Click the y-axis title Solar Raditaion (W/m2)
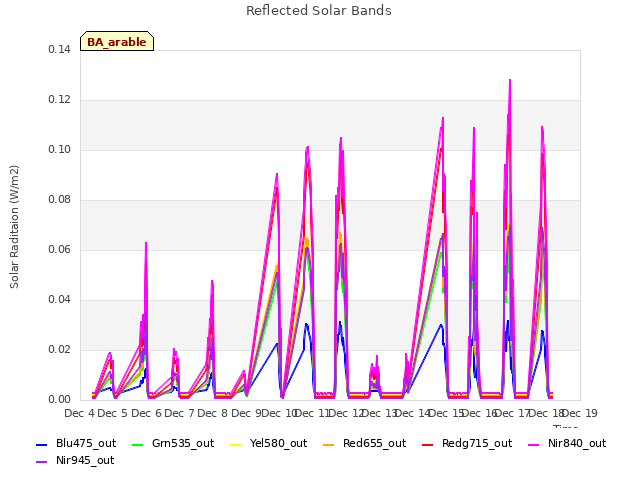 coord(14,227)
